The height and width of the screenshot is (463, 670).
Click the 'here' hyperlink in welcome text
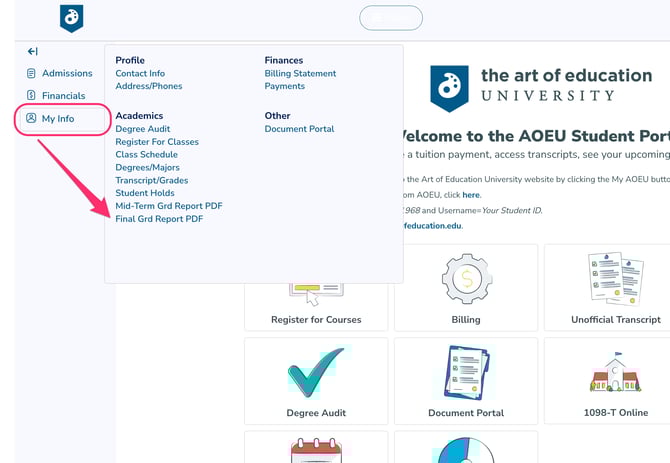(471, 195)
